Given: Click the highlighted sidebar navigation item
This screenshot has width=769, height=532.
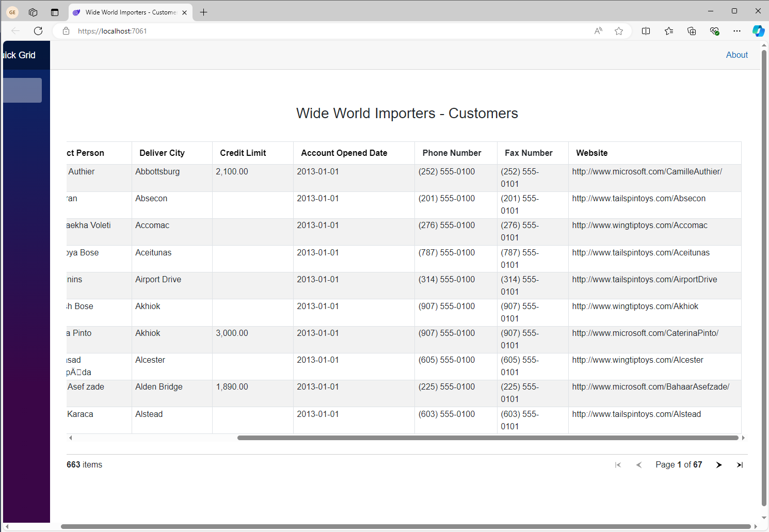Looking at the screenshot, I should (22, 90).
